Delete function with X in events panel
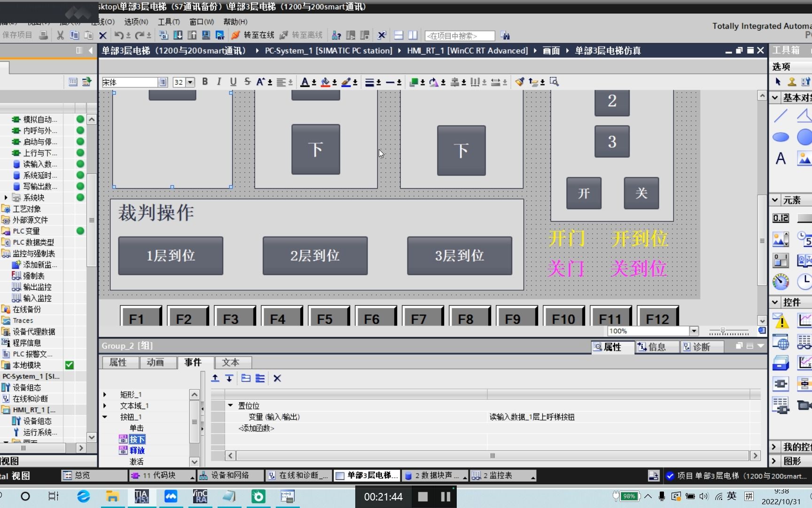This screenshot has height=508, width=812. tap(277, 378)
